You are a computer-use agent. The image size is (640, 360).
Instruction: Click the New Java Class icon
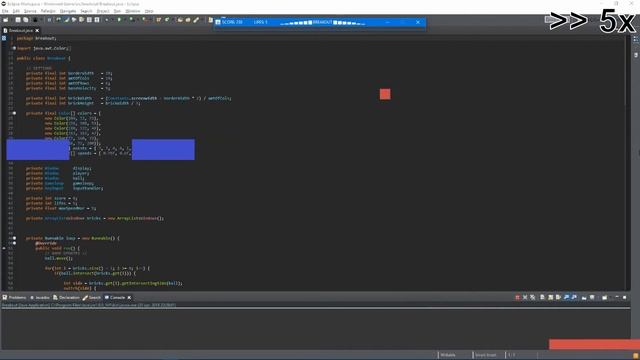coord(167,20)
